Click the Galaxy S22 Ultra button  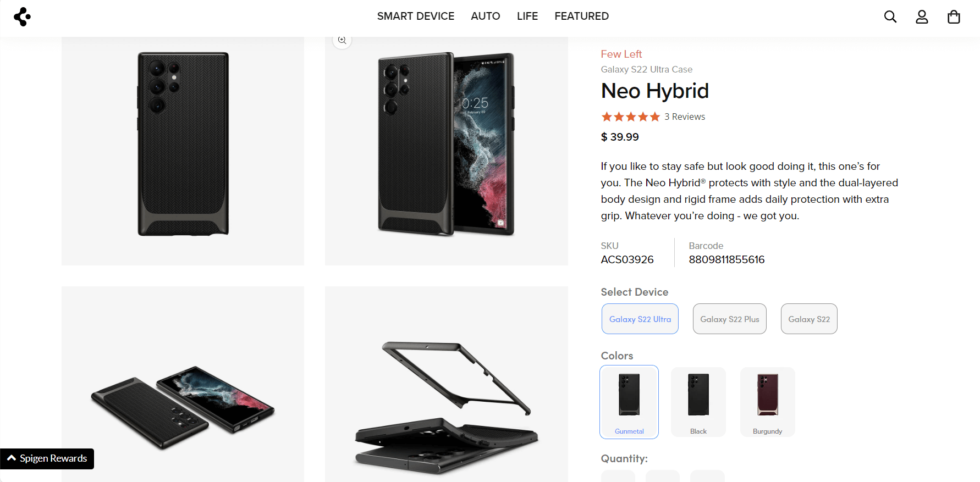640,319
